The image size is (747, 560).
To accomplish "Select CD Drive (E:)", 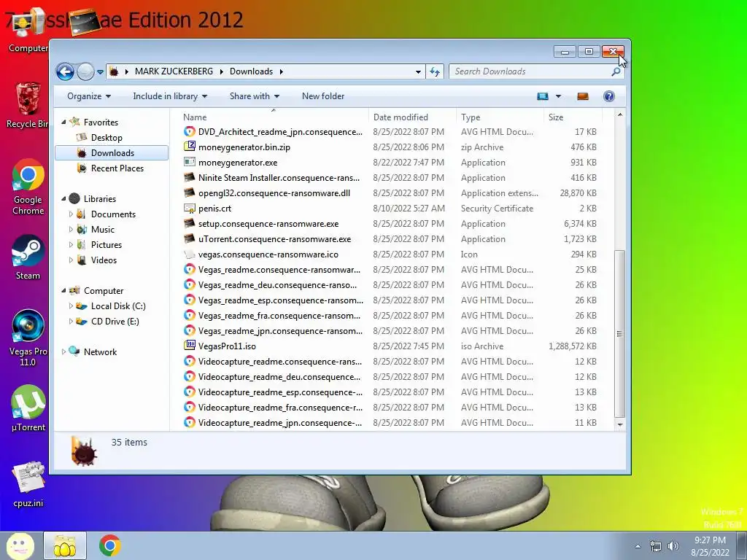I will 115,322.
